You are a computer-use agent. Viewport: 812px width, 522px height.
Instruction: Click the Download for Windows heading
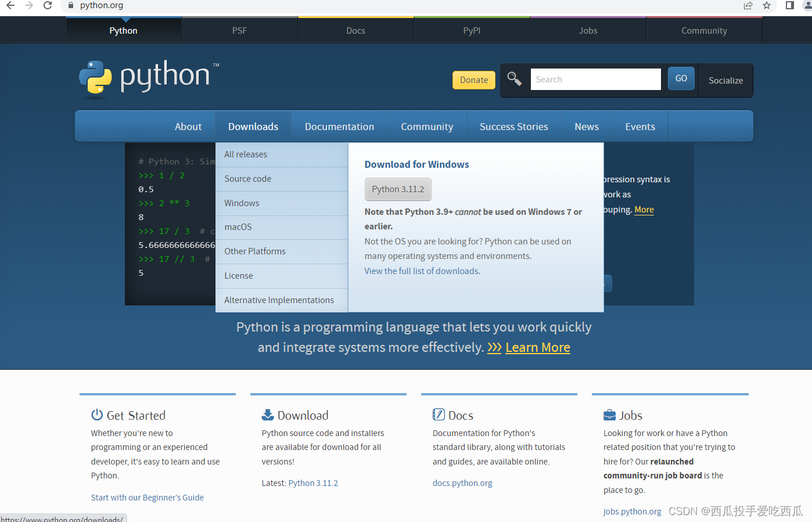[x=416, y=164]
